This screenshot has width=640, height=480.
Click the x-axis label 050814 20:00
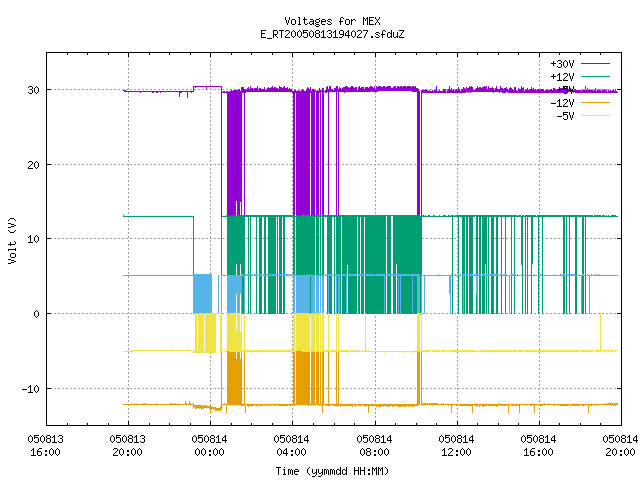pos(620,446)
